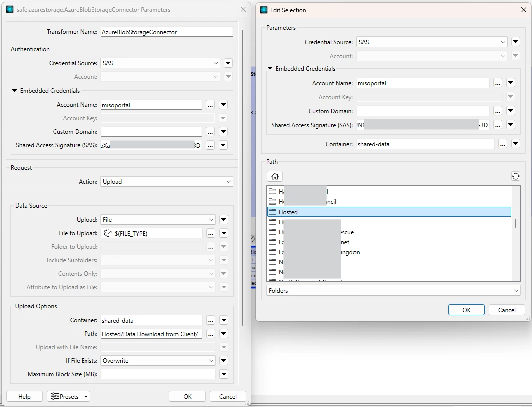Open the Action dropdown set to Upload

[x=166, y=182]
